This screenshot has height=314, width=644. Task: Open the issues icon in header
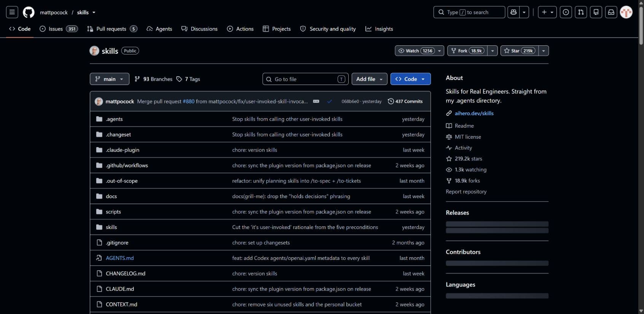click(566, 12)
